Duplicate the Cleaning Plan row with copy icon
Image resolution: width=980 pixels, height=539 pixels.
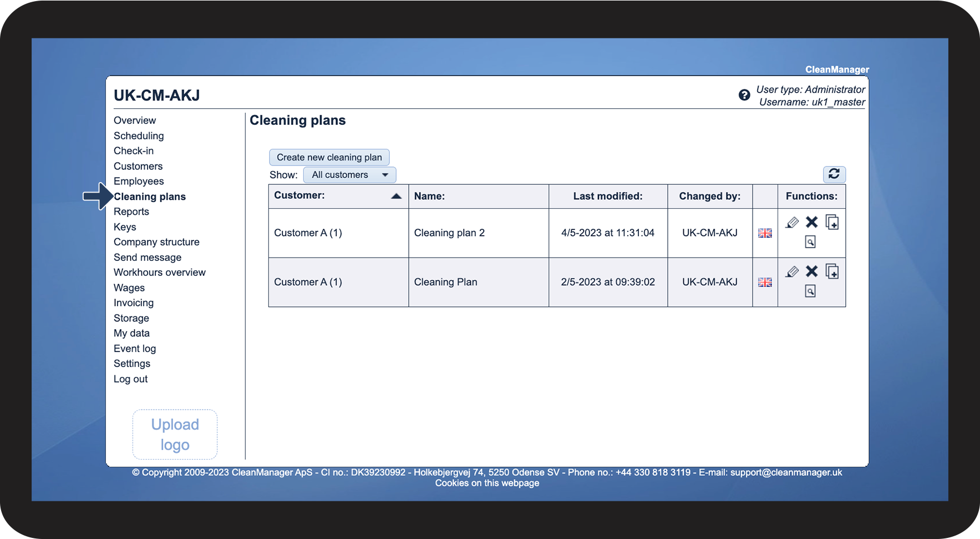coord(832,271)
